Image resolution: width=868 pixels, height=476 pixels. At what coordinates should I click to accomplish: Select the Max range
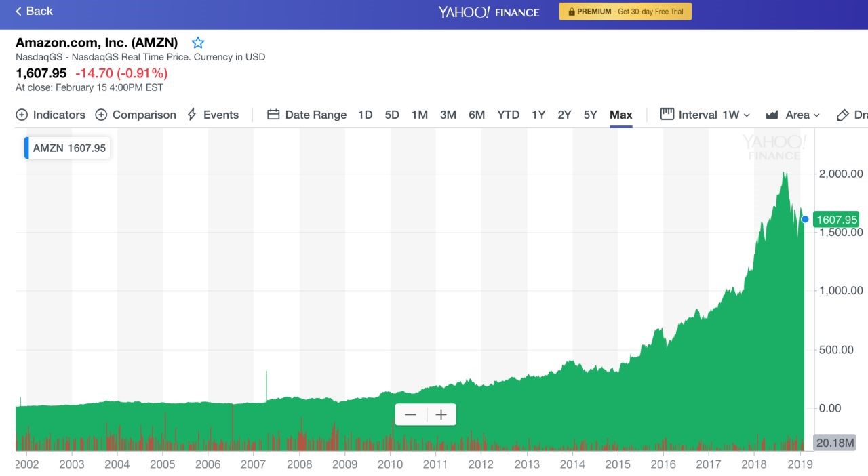click(x=621, y=115)
